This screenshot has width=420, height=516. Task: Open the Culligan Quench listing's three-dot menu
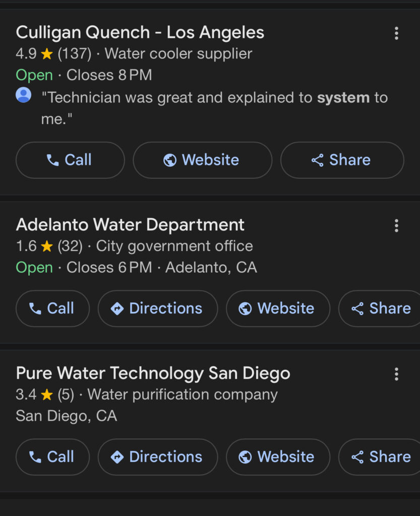[x=396, y=33]
